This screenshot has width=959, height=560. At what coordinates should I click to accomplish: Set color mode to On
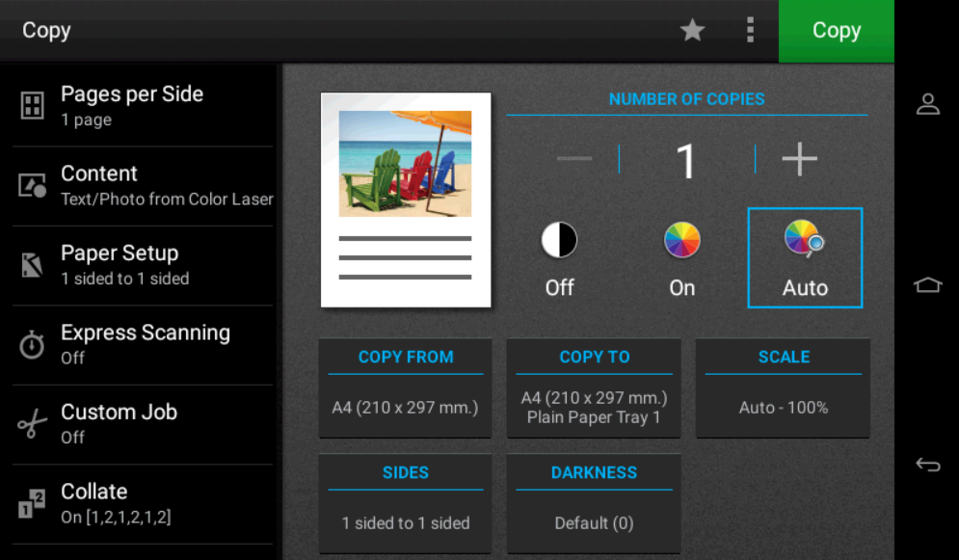[681, 258]
